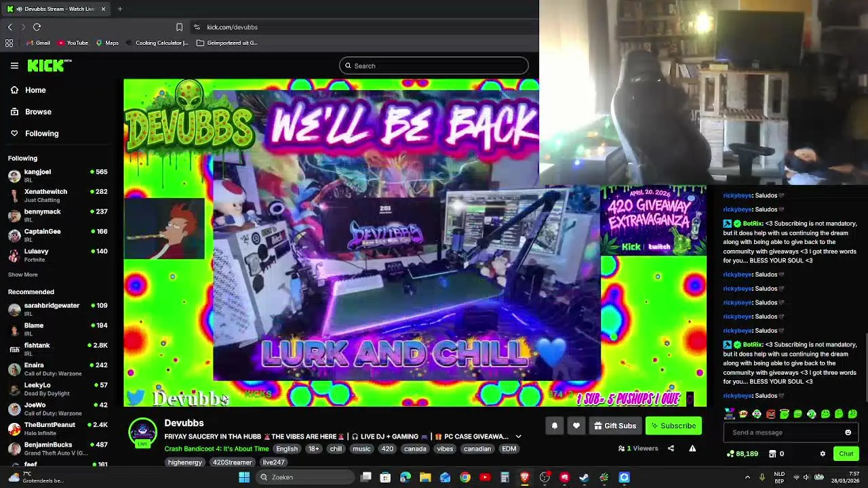Open sarahbridgewater recommended channel
The width and height of the screenshot is (868, 488).
58,309
